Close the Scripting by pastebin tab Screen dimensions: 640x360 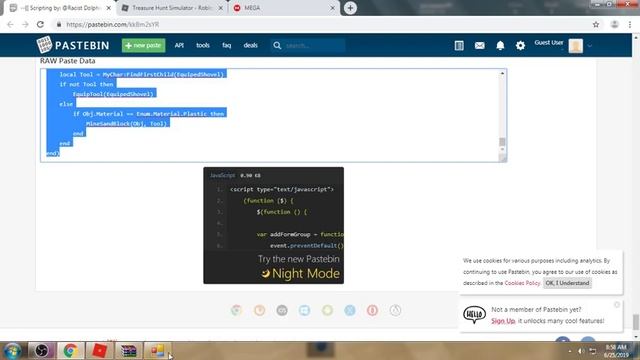tap(109, 8)
